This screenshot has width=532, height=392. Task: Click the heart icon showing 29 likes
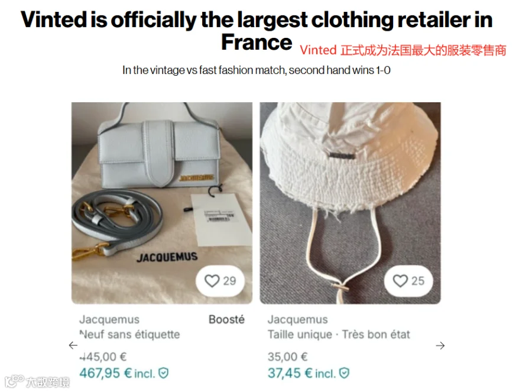coord(212,281)
